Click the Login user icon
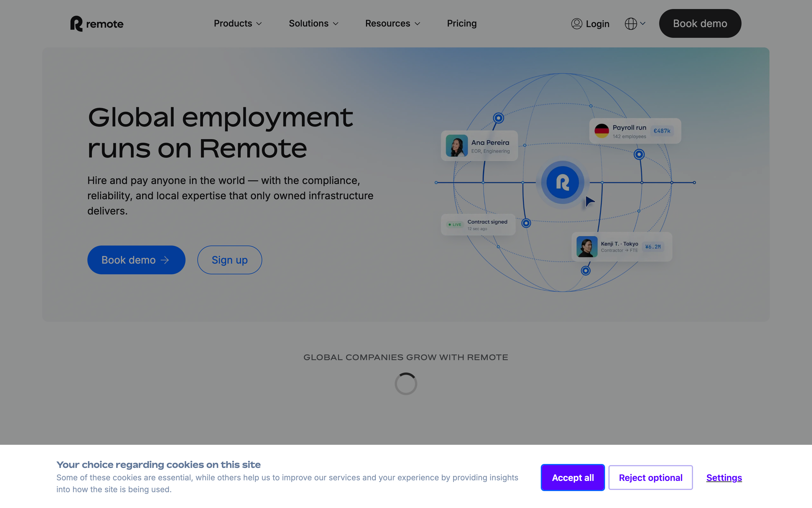The width and height of the screenshot is (812, 508). pyautogui.click(x=577, y=23)
